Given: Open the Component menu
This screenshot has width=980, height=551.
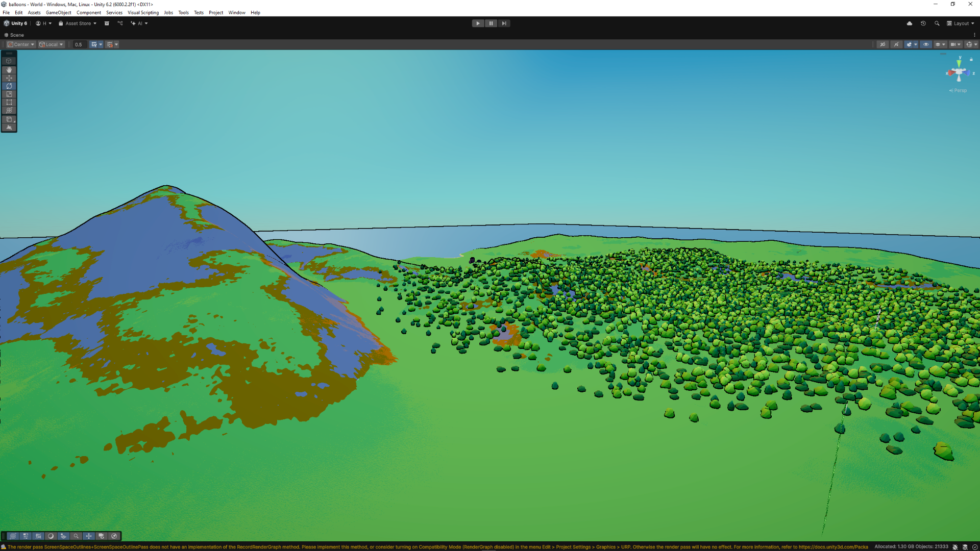Looking at the screenshot, I should 89,13.
